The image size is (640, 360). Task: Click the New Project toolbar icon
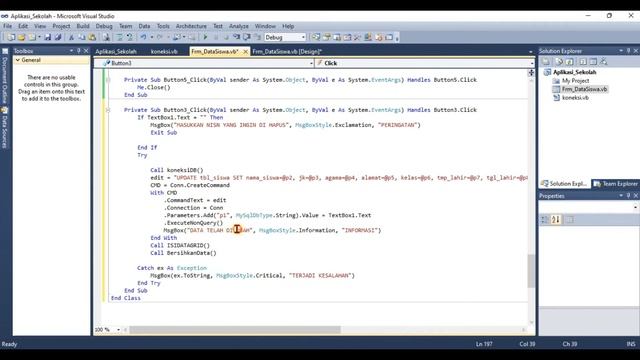tap(11, 37)
